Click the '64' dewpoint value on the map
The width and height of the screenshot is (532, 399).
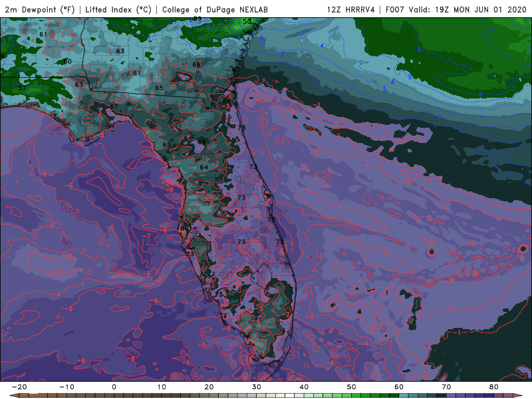pos(204,167)
